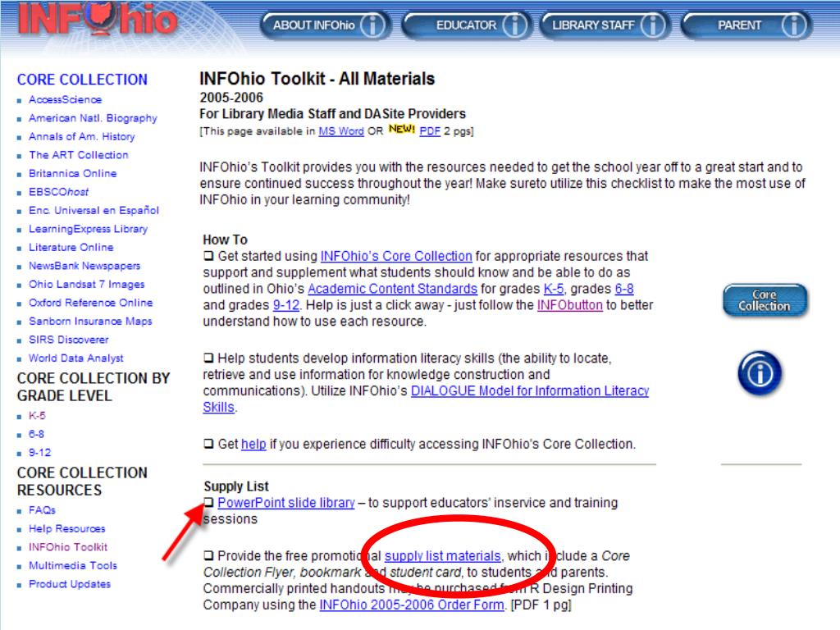Click the large blue round info icon
The image size is (840, 630).
tap(760, 373)
